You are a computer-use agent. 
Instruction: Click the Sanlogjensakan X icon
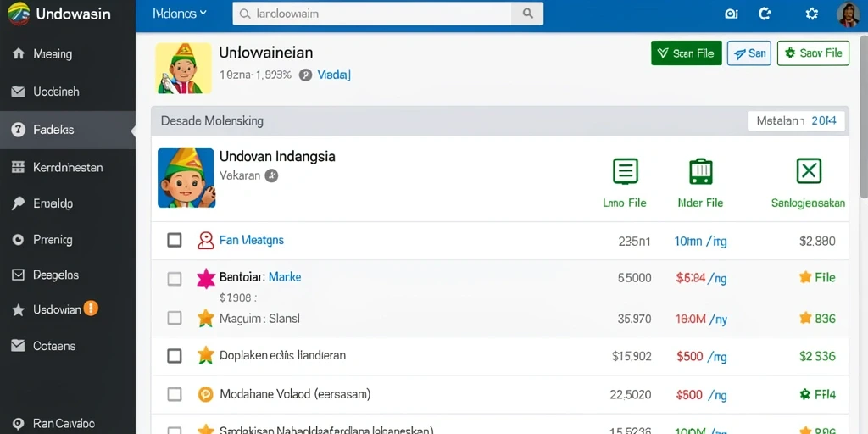click(x=809, y=170)
